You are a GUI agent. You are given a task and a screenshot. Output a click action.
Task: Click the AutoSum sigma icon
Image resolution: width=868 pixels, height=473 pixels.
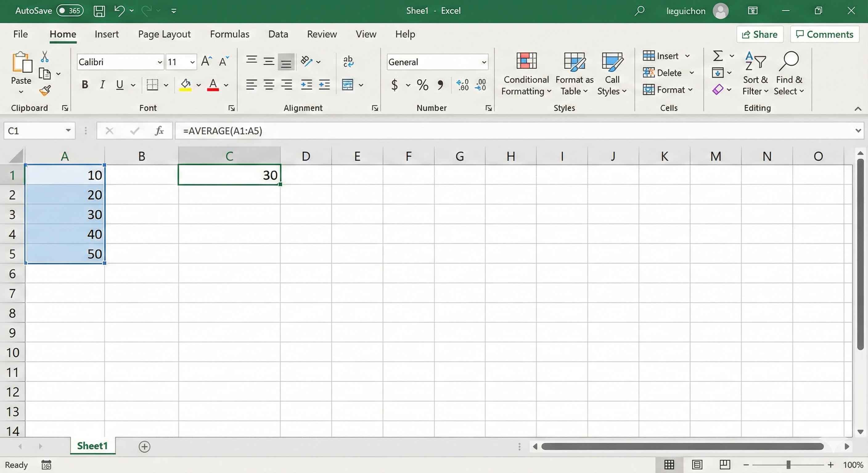(718, 56)
